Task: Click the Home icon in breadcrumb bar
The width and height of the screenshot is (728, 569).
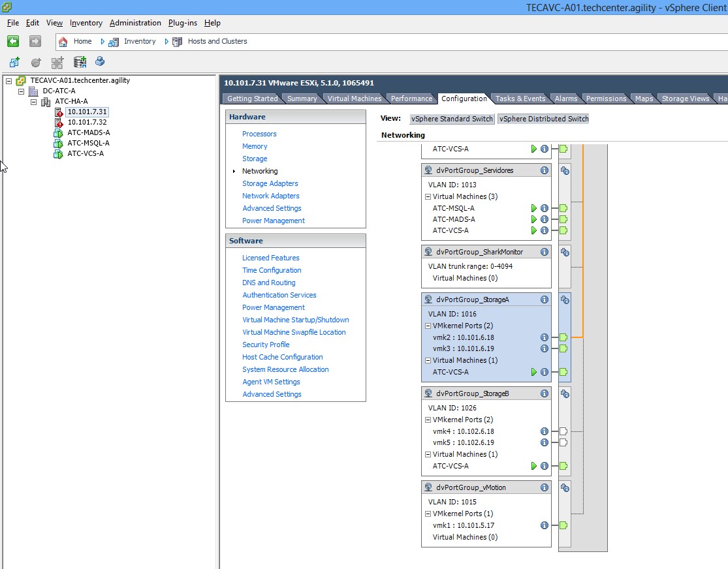Action: click(63, 41)
